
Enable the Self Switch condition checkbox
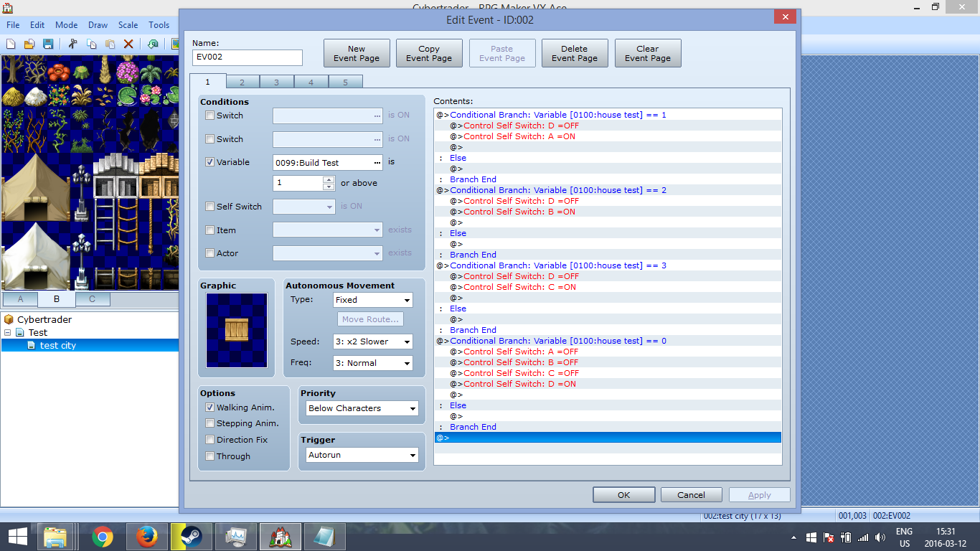(209, 207)
